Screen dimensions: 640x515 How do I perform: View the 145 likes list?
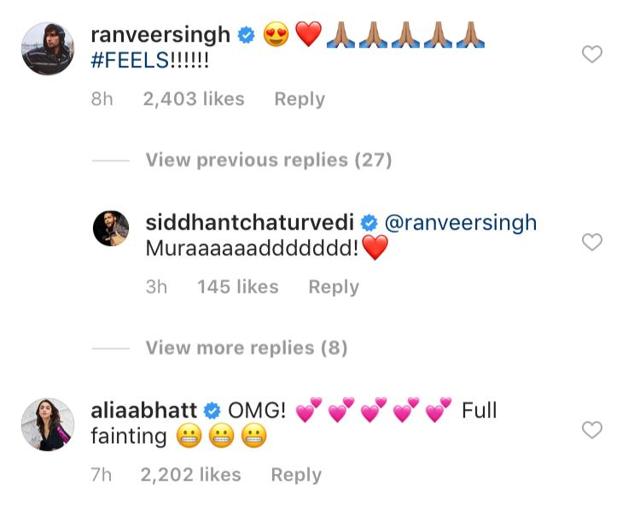(238, 287)
